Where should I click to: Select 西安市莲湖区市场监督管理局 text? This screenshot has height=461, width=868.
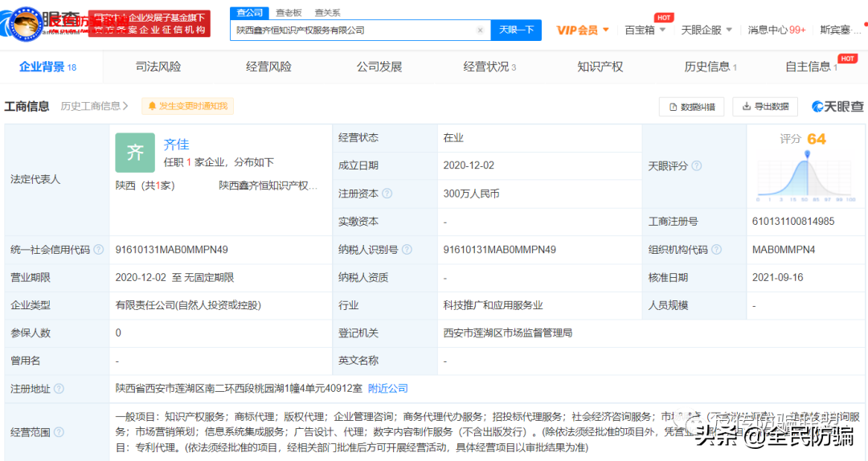508,333
